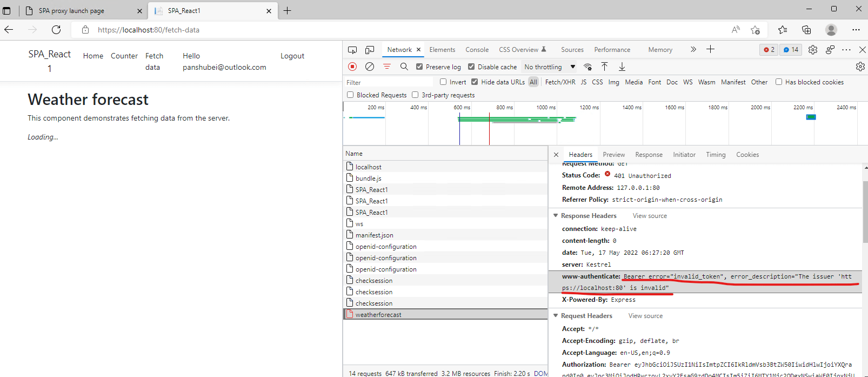Viewport: 868px width, 377px height.
Task: Open the browser profile avatar
Action: click(831, 30)
